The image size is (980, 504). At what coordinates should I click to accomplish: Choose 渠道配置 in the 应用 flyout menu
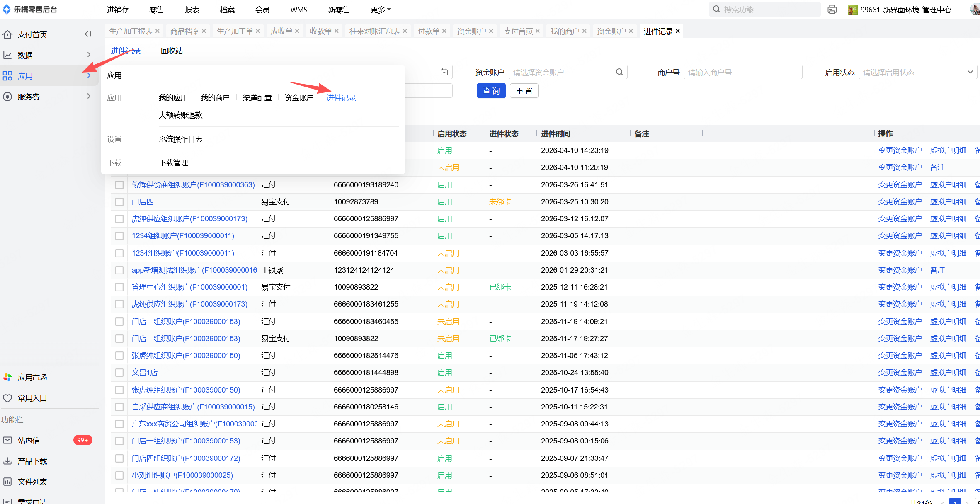tap(257, 98)
